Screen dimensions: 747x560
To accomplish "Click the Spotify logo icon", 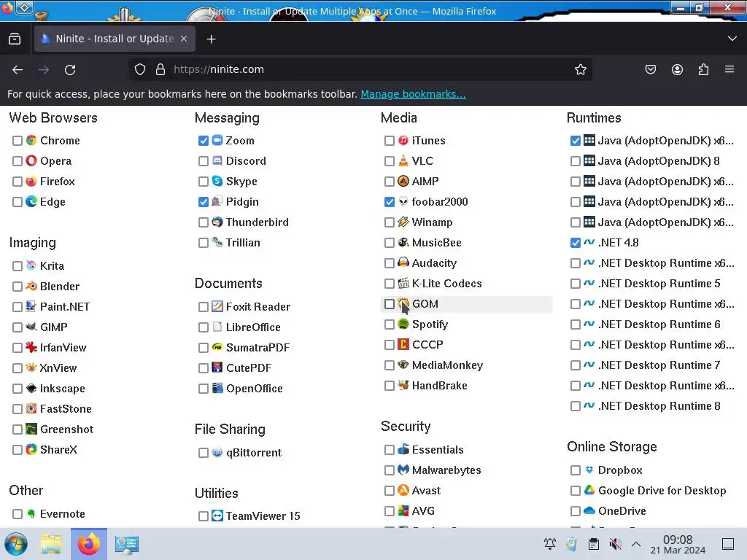I will 403,324.
